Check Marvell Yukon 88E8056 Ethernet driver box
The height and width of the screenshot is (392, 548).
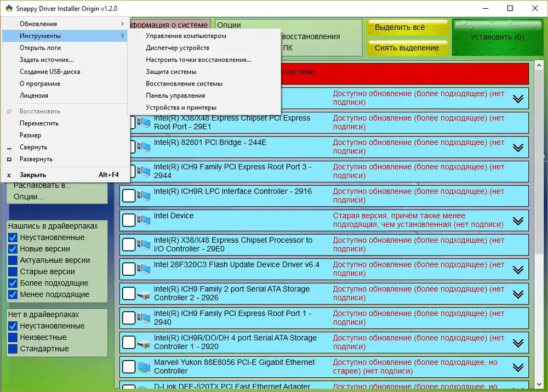click(129, 367)
